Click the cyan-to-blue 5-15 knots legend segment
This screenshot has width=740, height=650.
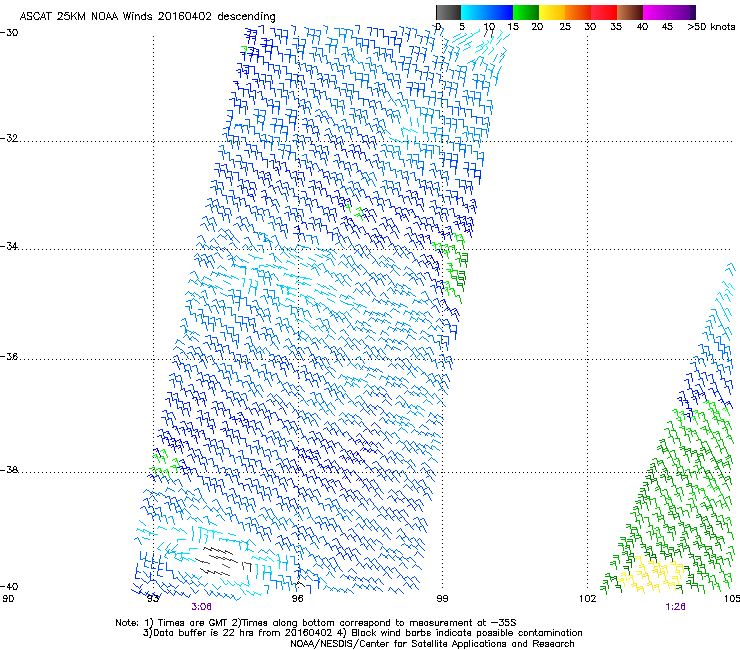click(487, 12)
